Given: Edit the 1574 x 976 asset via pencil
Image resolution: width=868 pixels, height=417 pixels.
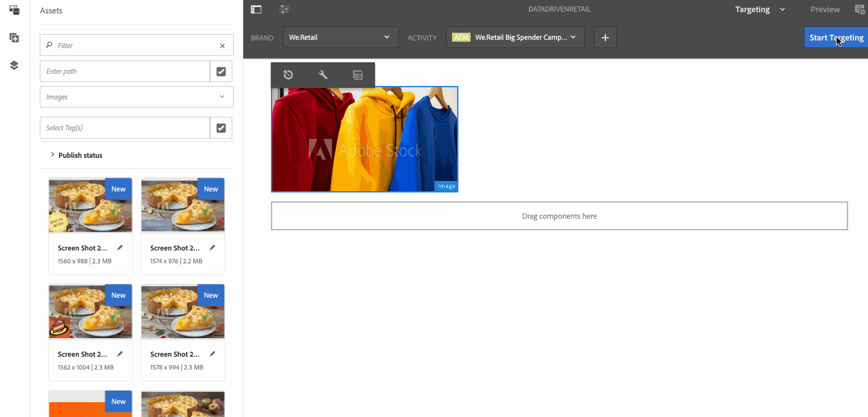Looking at the screenshot, I should (x=213, y=248).
